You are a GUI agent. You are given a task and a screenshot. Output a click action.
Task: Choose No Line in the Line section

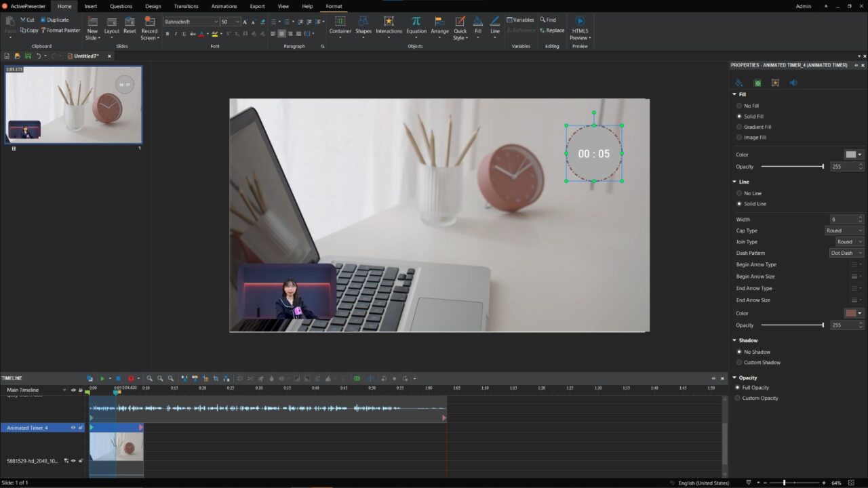pos(739,193)
